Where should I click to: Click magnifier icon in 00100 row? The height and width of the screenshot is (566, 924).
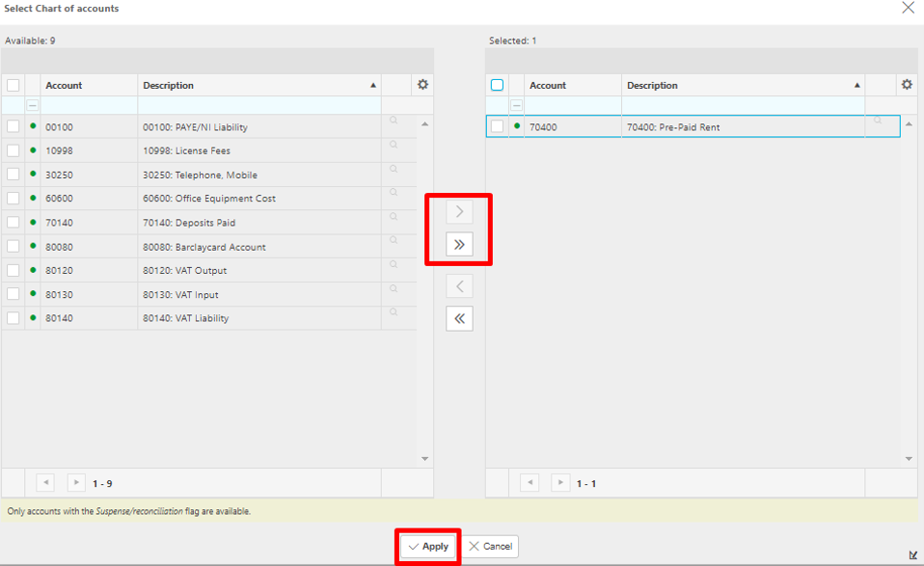click(394, 121)
